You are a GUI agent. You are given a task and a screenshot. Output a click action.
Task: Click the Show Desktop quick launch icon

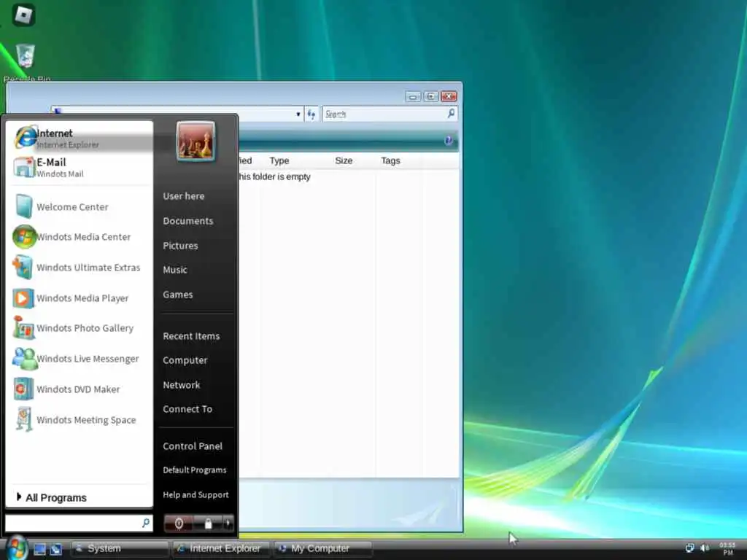[x=39, y=549]
